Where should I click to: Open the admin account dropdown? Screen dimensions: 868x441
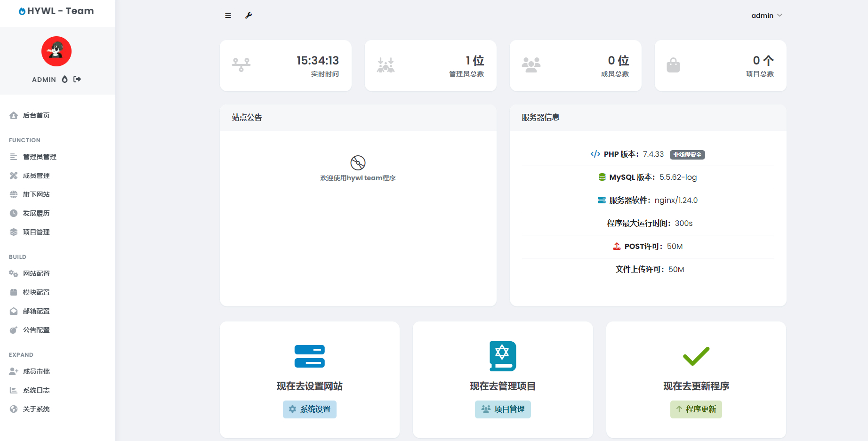click(766, 15)
